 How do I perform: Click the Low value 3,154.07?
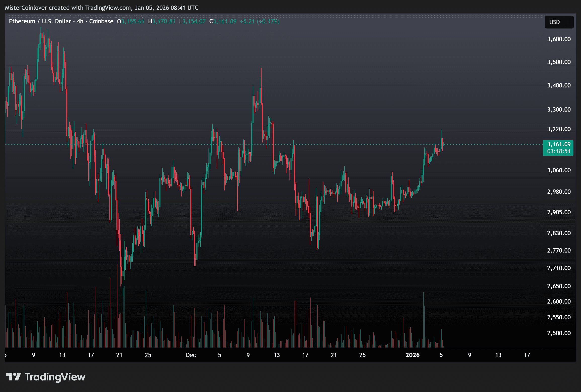[194, 21]
